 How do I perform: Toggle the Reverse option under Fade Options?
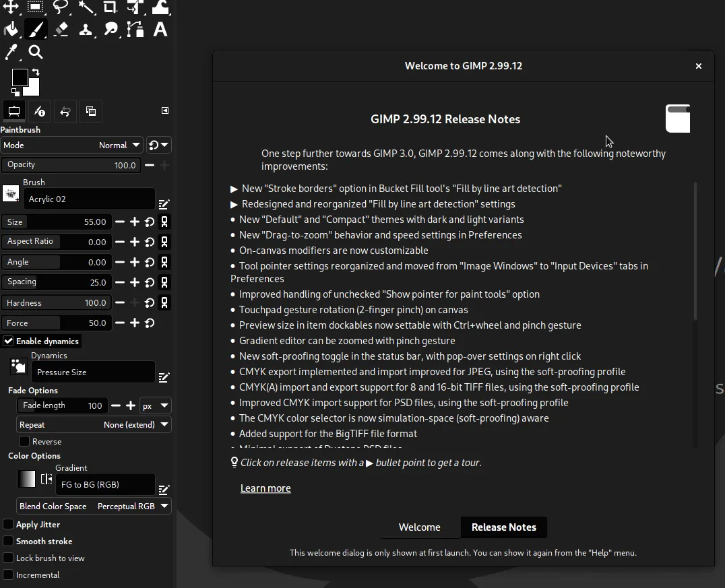tap(24, 441)
